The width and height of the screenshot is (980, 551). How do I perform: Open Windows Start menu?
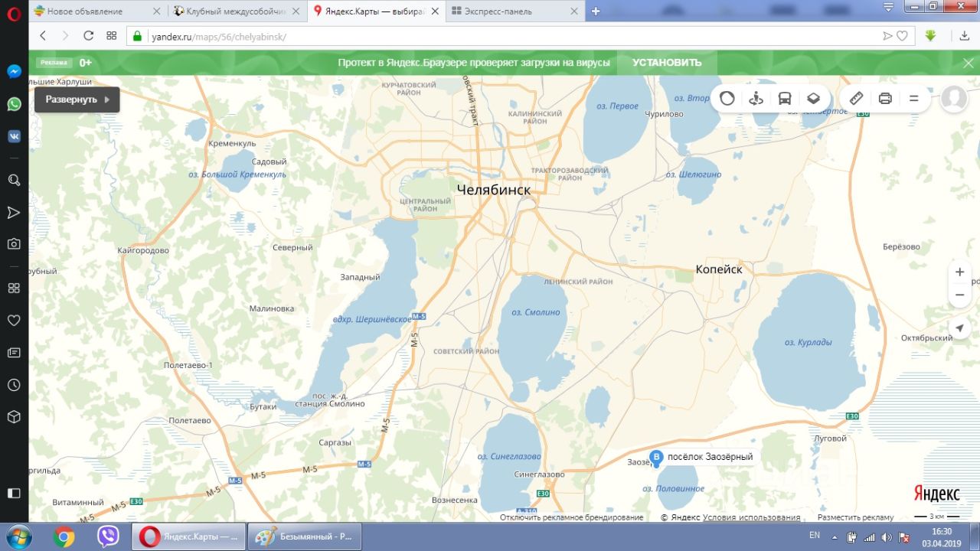coord(18,536)
